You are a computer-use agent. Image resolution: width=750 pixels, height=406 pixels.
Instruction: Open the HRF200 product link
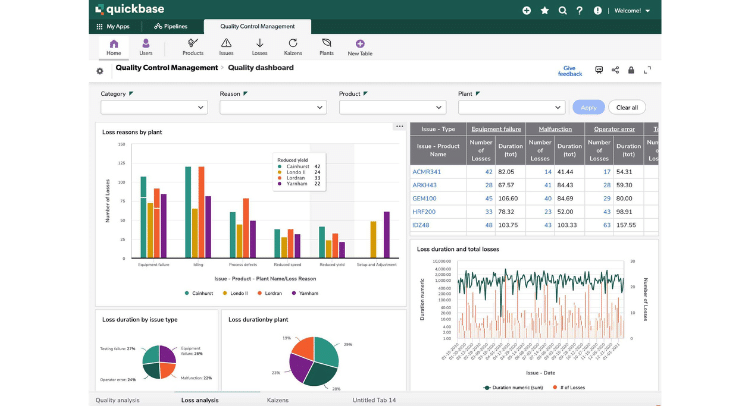tap(424, 212)
